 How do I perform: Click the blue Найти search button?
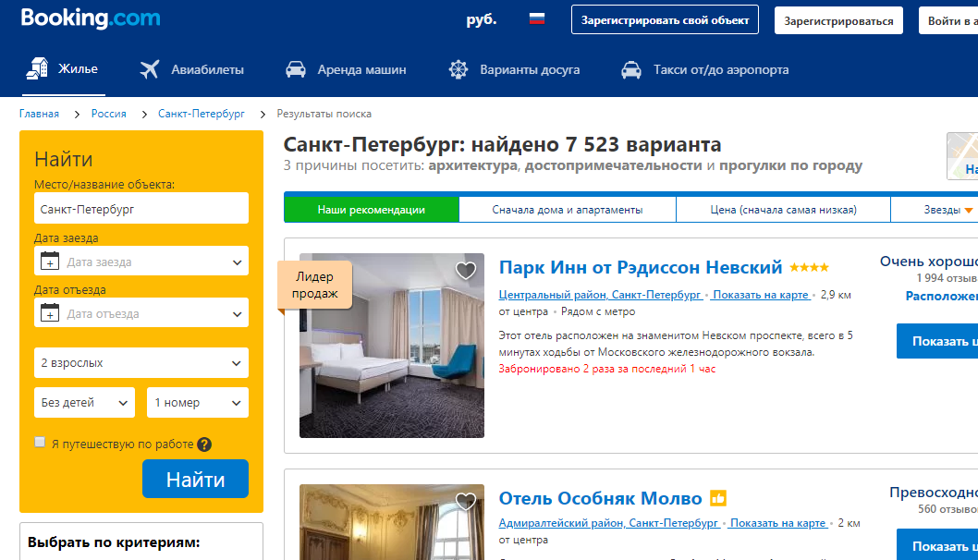pyautogui.click(x=195, y=479)
